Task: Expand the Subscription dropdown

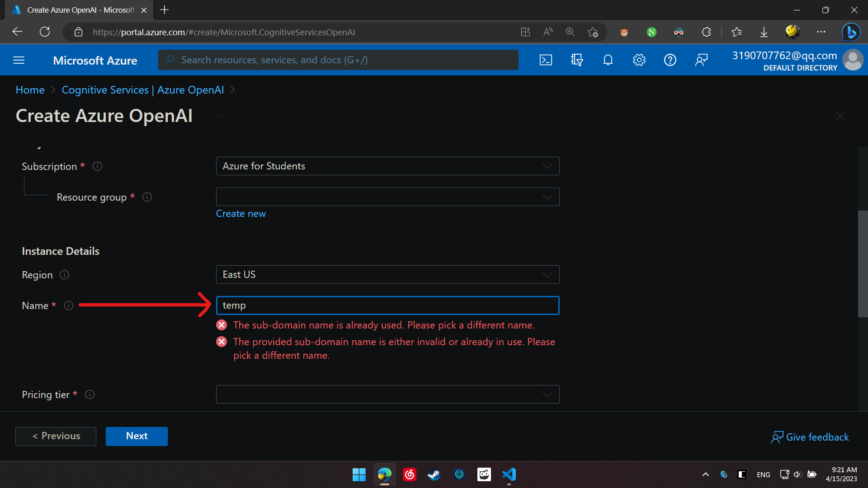Action: (x=387, y=166)
